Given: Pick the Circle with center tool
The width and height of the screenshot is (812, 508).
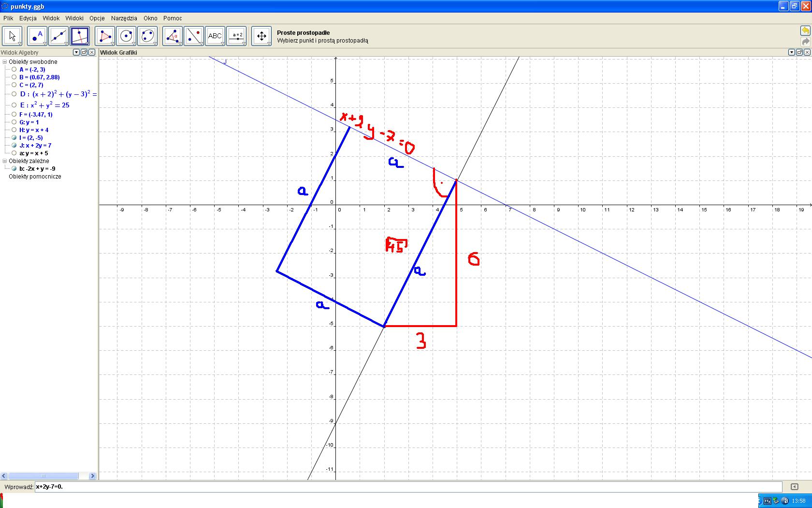Looking at the screenshot, I should (126, 36).
